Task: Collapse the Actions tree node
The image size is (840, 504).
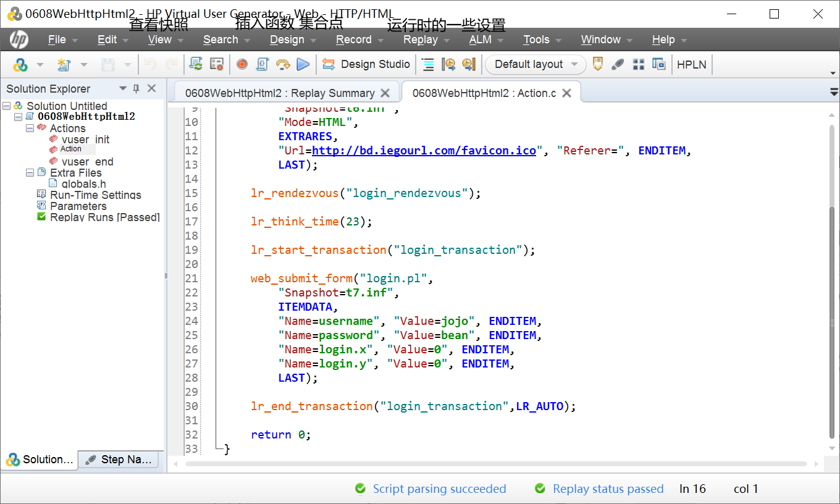Action: click(30, 128)
